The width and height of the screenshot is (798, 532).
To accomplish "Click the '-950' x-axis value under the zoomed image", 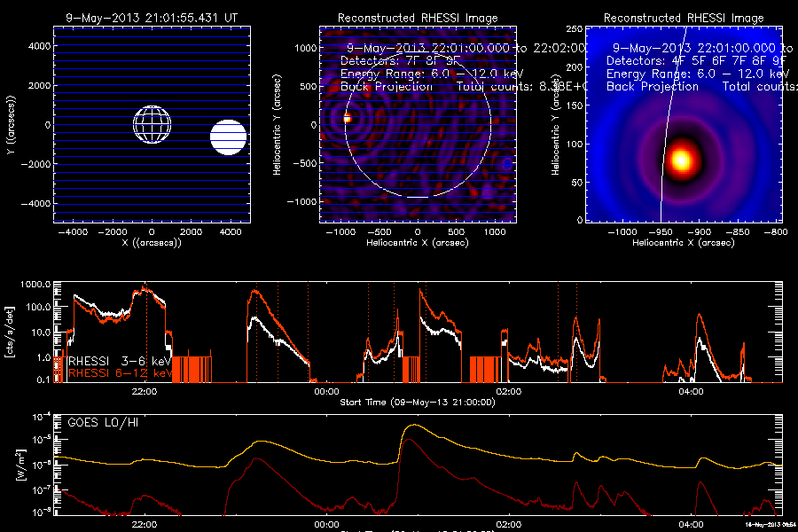I will click(x=661, y=232).
